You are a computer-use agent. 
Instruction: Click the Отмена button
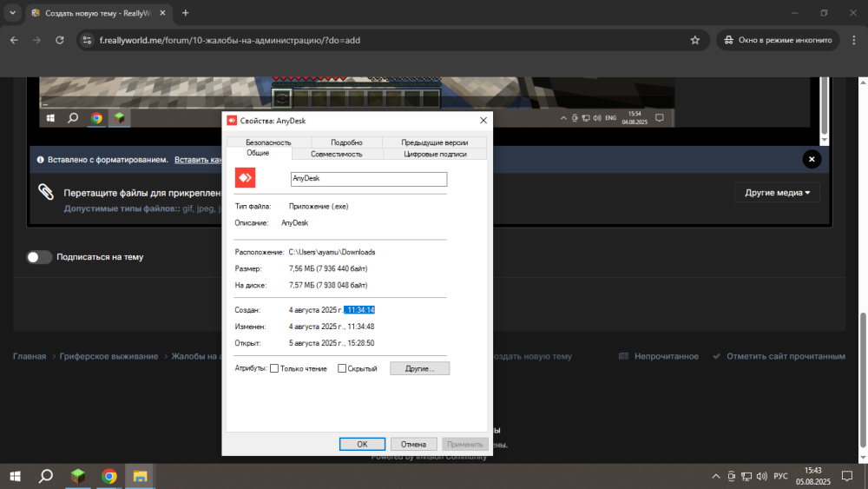[413, 444]
